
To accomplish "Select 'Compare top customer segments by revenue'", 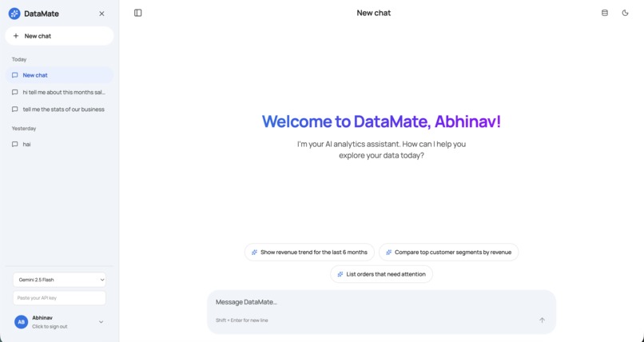I will 448,252.
